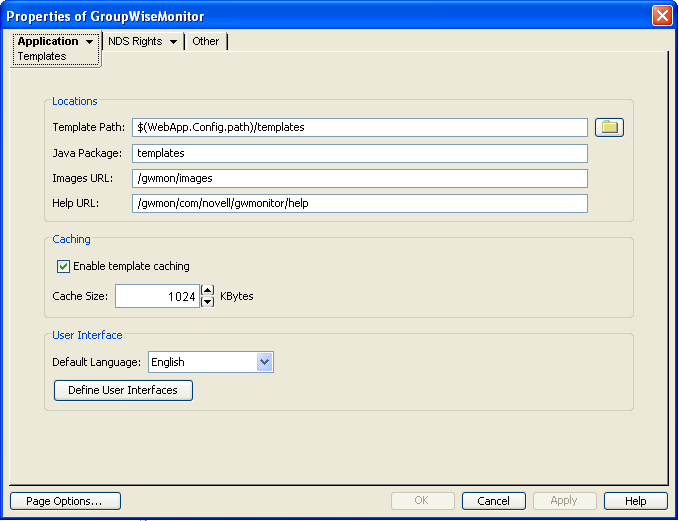This screenshot has width=679, height=521.
Task: Select the Templates subpage label
Action: pyautogui.click(x=42, y=56)
